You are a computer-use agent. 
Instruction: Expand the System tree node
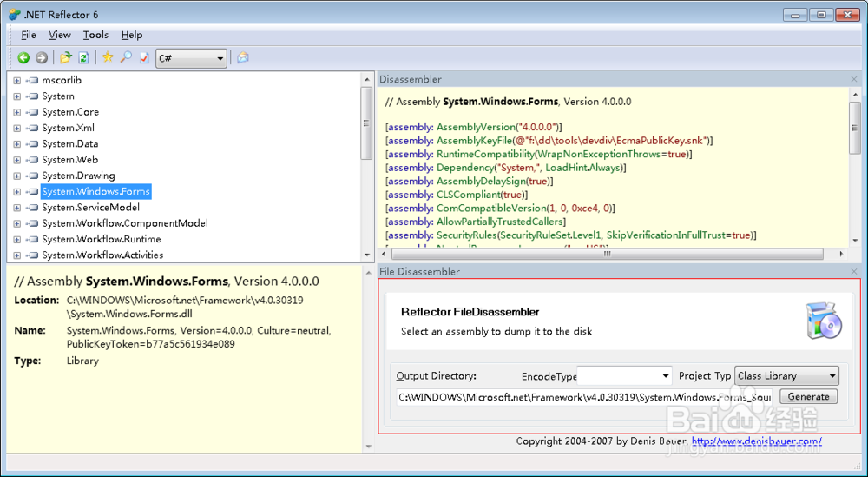tap(17, 96)
